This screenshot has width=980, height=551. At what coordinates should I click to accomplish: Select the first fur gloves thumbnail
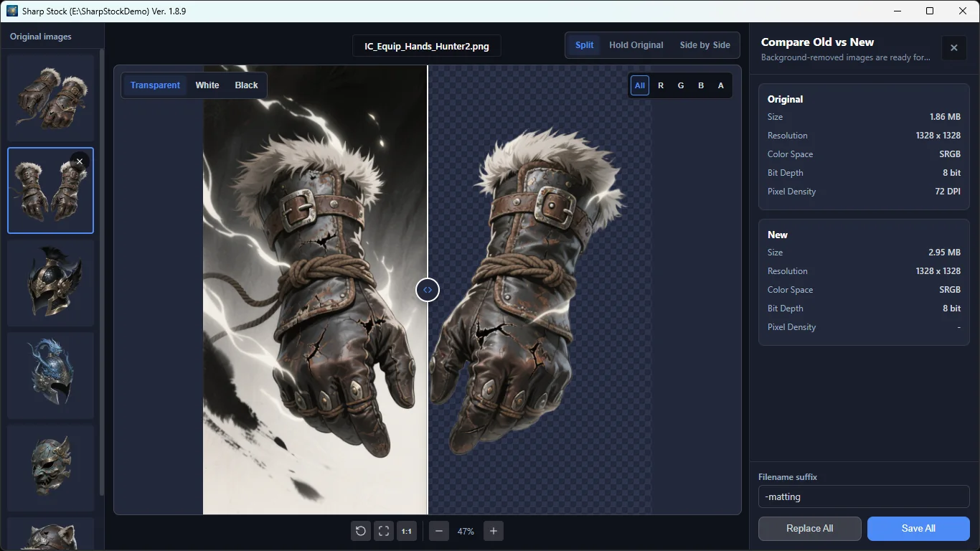click(50, 98)
